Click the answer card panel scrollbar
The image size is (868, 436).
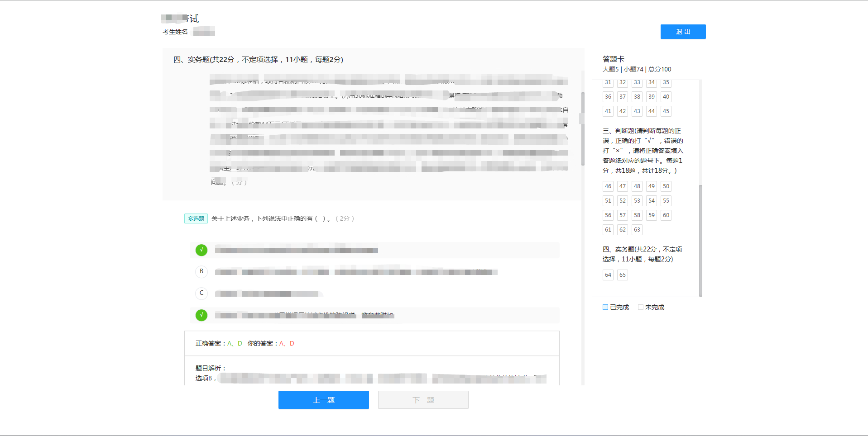[700, 241]
